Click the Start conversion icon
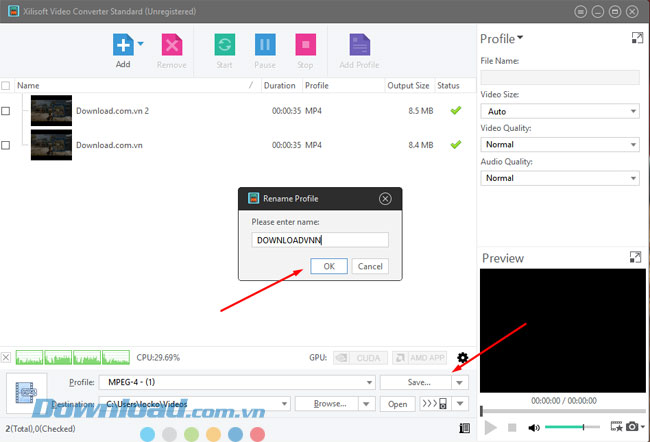 225,45
